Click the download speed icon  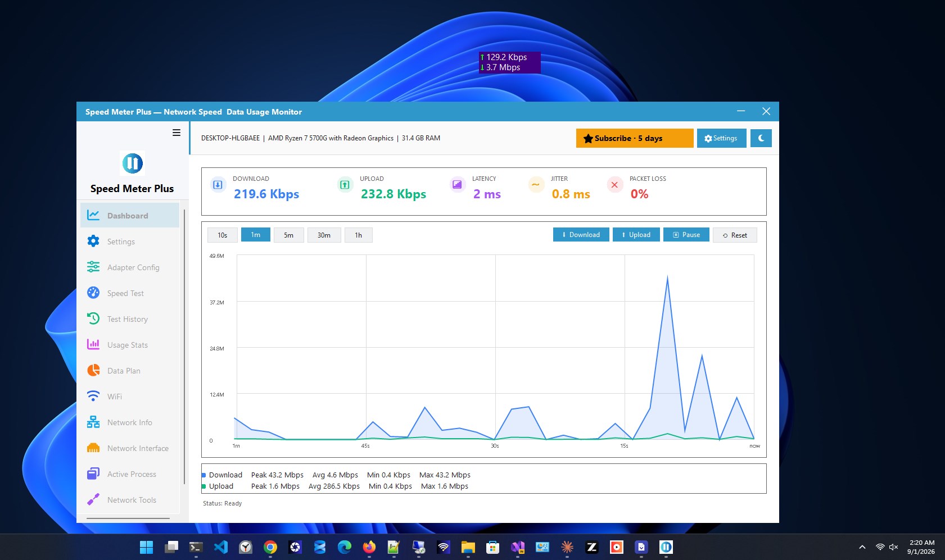coord(218,184)
